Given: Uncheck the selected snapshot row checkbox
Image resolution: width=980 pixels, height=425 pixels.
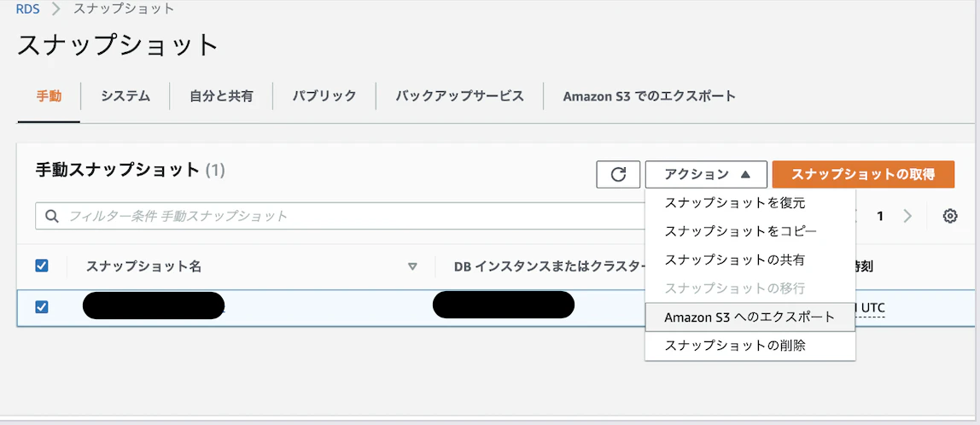Looking at the screenshot, I should coord(41,307).
